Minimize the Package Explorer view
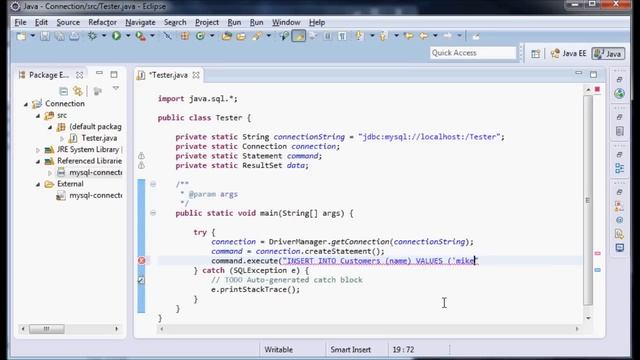Image resolution: width=640 pixels, height=360 pixels. coord(100,73)
